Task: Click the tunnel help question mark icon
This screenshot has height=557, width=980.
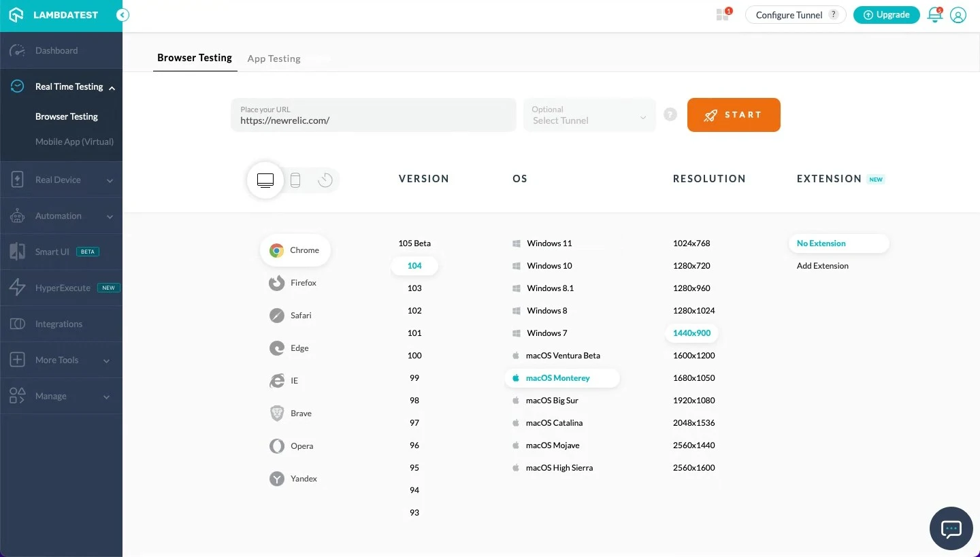Action: 670,115
